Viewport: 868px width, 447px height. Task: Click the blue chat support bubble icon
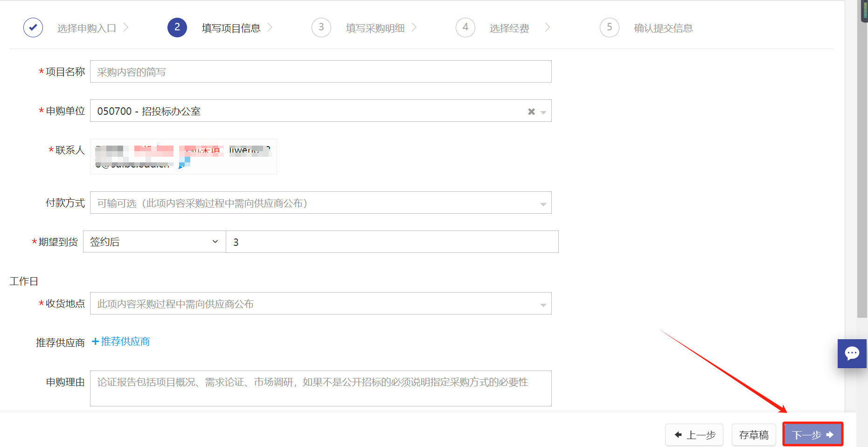click(x=852, y=353)
